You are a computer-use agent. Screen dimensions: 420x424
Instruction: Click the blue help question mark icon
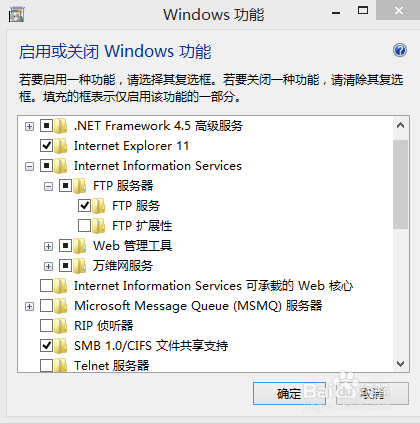click(x=400, y=51)
